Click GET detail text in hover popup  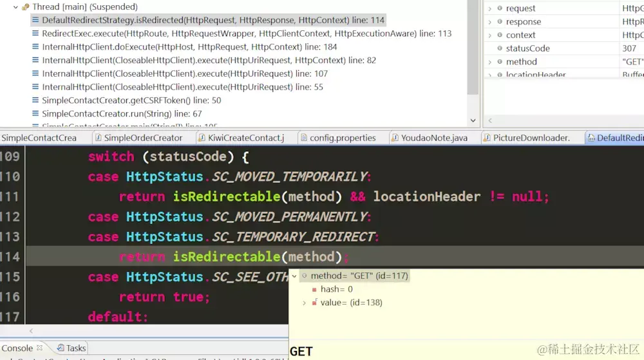point(301,352)
